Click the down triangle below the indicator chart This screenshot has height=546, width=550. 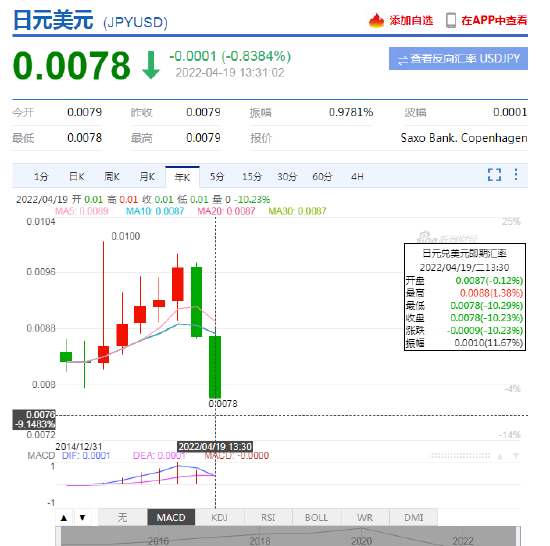(x=82, y=517)
